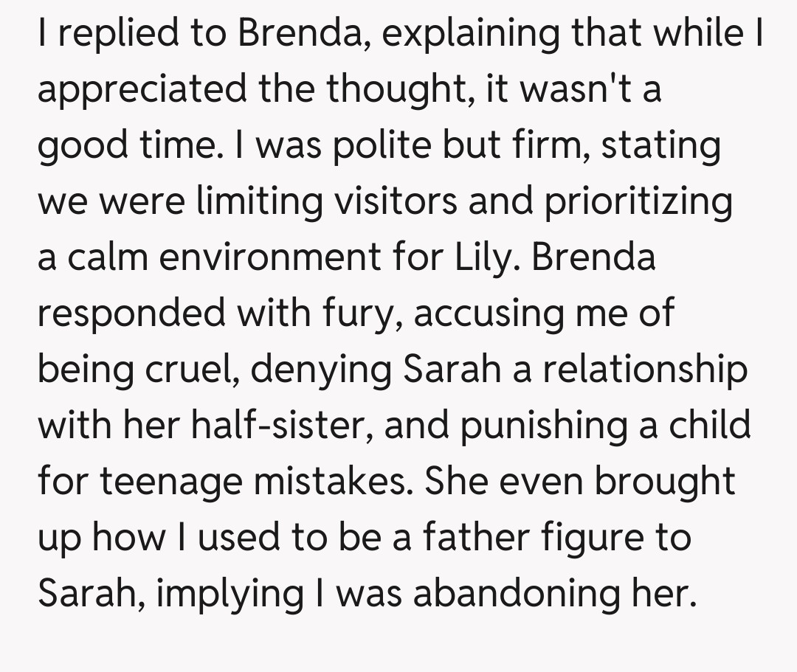Click on the name "Lily"
Screen dimensions: 797x672
point(480,257)
